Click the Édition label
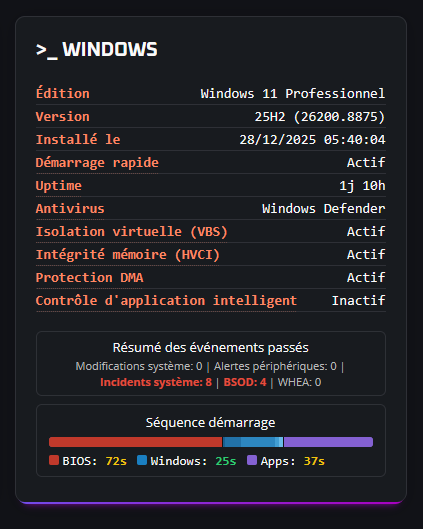The width and height of the screenshot is (423, 529). pyautogui.click(x=63, y=93)
